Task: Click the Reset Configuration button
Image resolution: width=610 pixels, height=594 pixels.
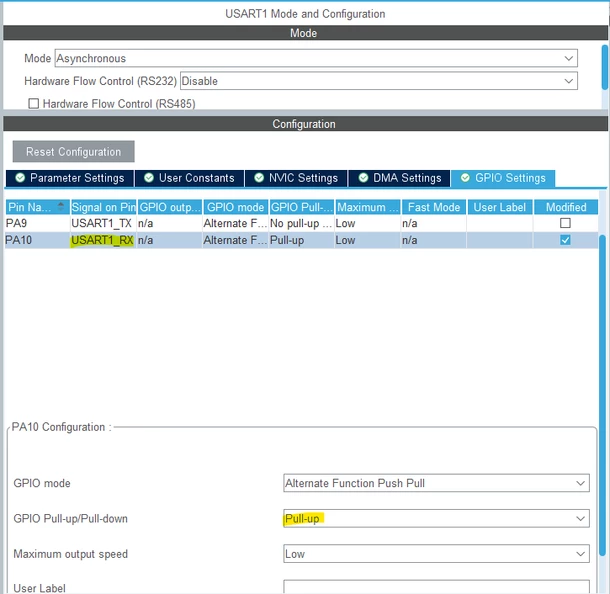Action: pyautogui.click(x=74, y=152)
